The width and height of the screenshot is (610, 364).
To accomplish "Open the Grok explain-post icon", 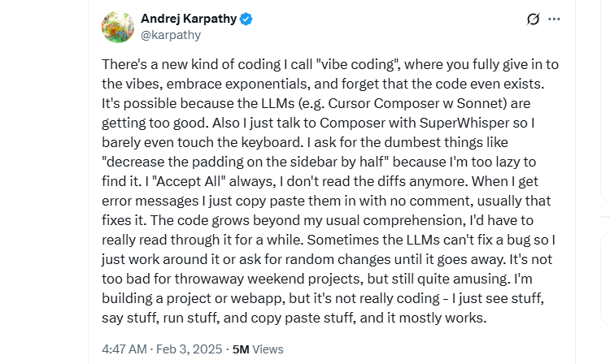I will (533, 19).
